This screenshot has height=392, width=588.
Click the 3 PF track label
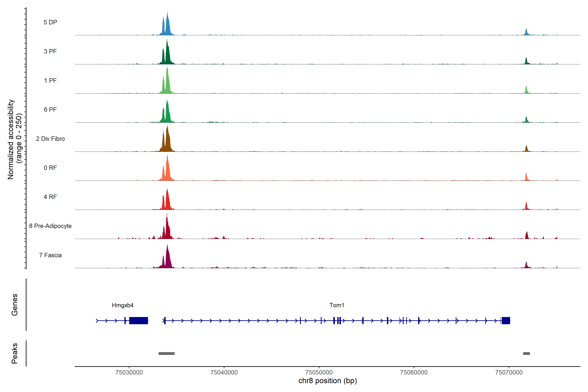[x=50, y=51]
